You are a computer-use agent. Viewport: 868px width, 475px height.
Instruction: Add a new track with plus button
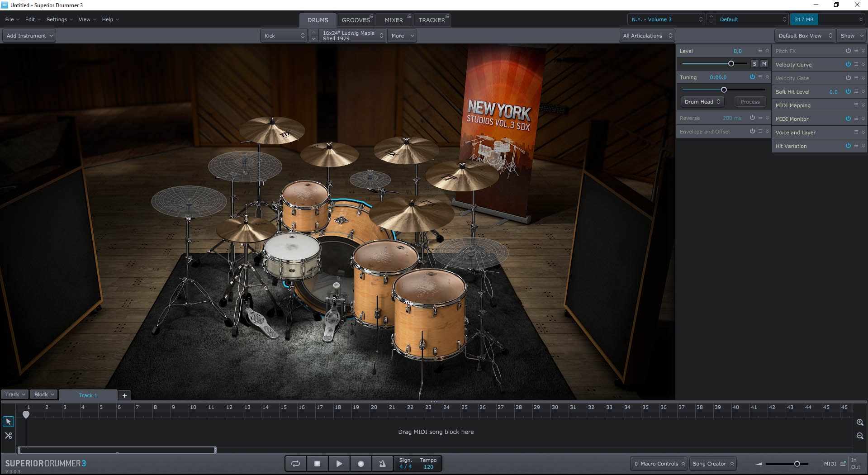124,395
